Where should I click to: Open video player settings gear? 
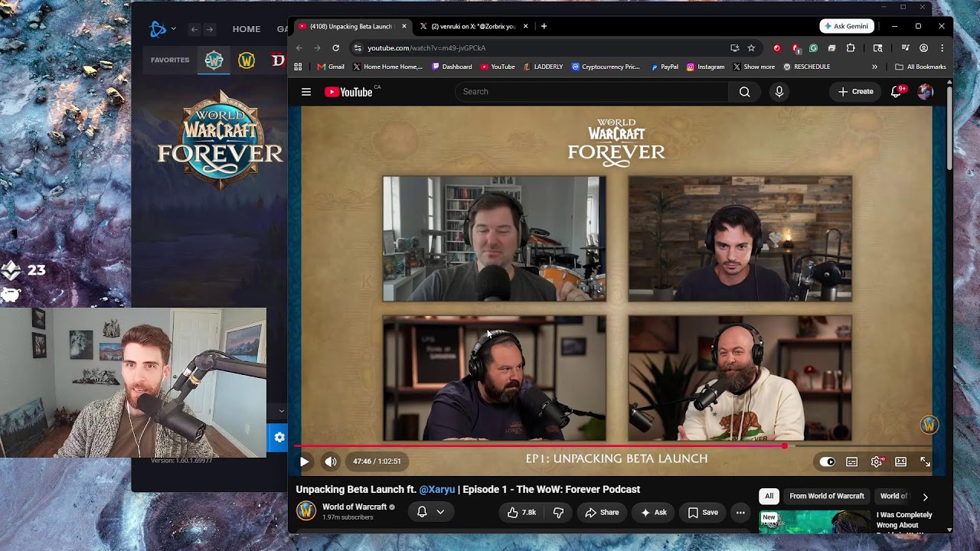coord(877,461)
